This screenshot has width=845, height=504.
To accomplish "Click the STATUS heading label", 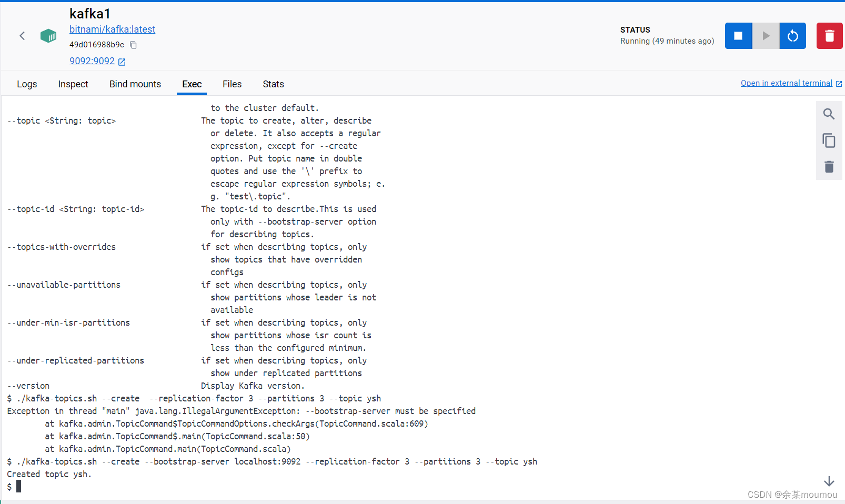I will (635, 30).
